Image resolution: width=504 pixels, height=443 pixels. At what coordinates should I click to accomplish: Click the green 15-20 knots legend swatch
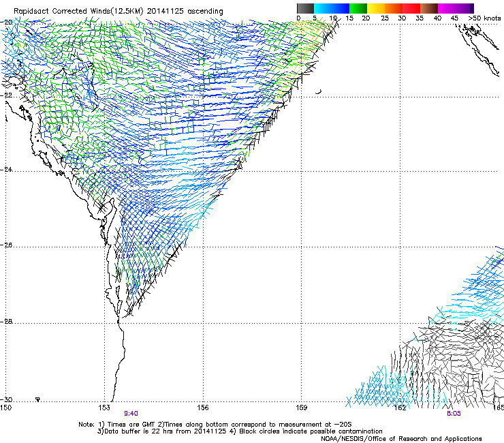[x=358, y=8]
